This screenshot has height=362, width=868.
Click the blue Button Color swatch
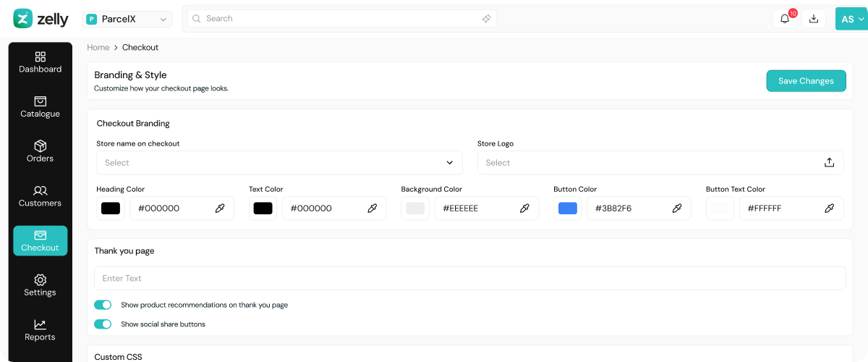coord(568,209)
